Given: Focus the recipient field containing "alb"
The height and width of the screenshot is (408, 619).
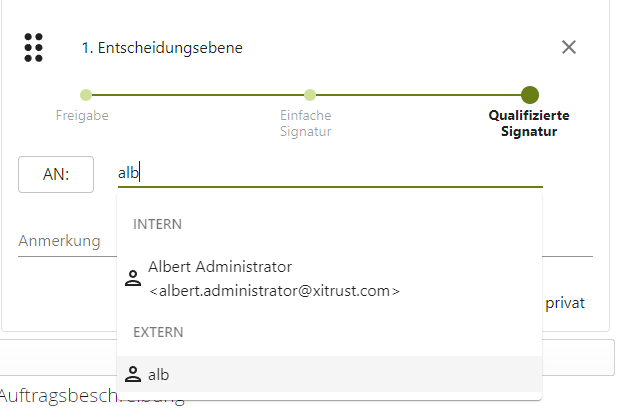Looking at the screenshot, I should (x=330, y=173).
